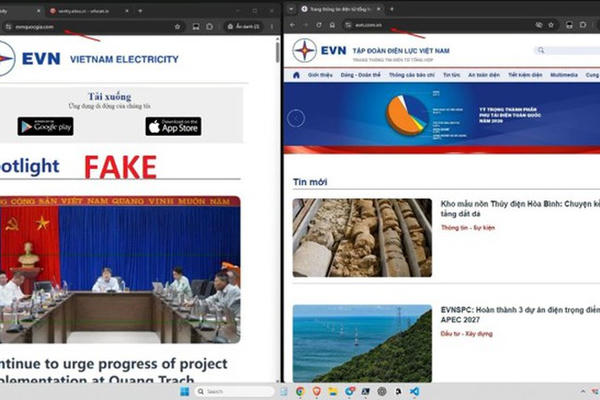Viewport: 600px width, 400px height.
Task: Open the EVNSPC APEC 2027 article headline
Action: point(520,315)
